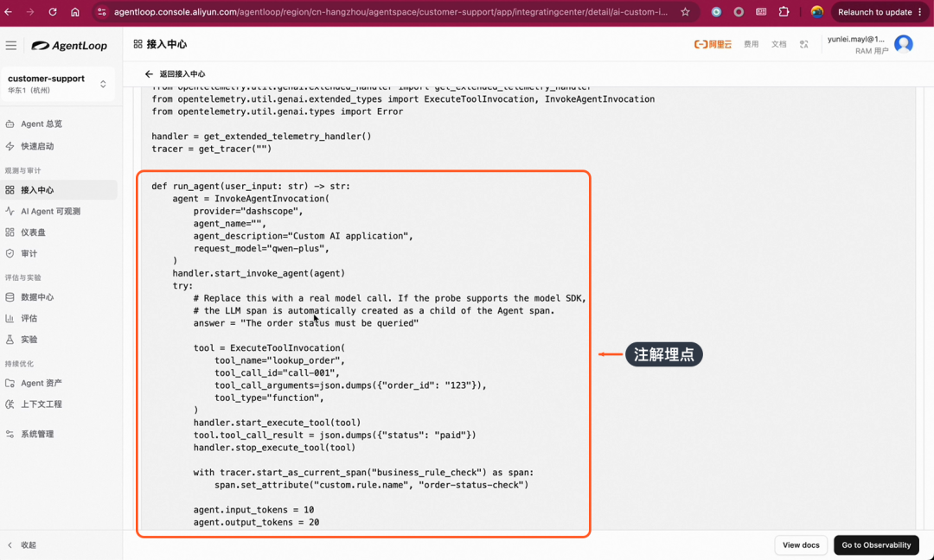
Task: Open the 阿里云 logo link
Action: click(x=713, y=44)
